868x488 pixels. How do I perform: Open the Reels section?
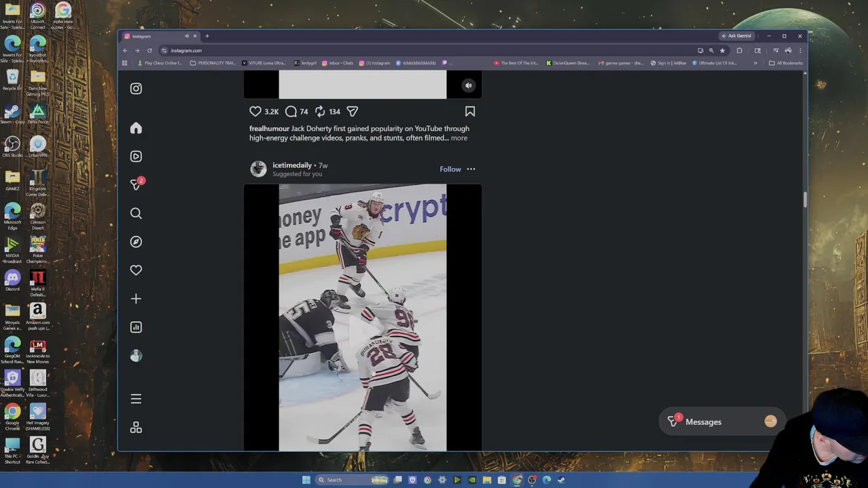[x=136, y=157]
